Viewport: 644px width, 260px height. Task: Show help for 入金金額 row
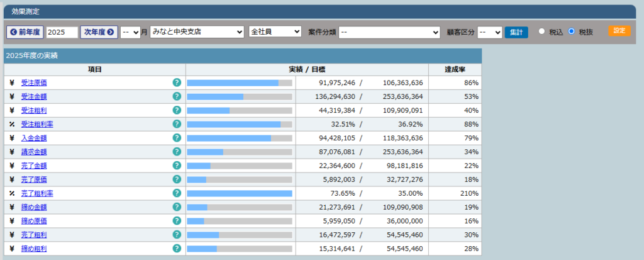pyautogui.click(x=177, y=138)
